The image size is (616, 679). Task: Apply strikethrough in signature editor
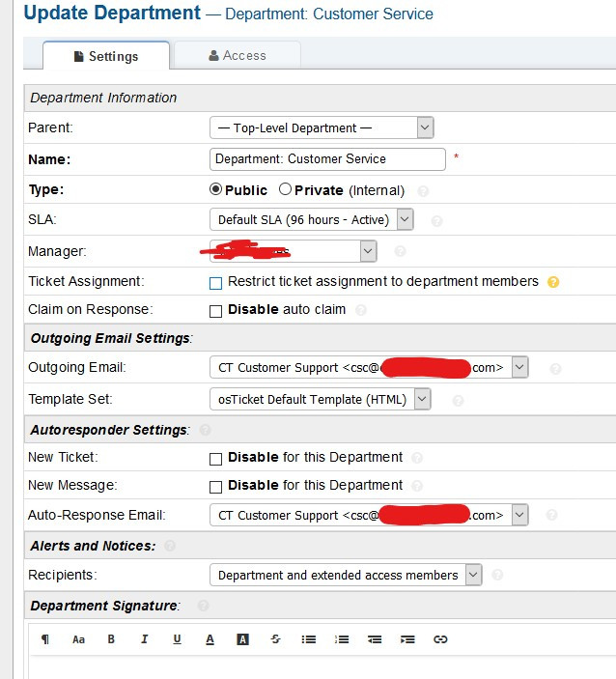pyautogui.click(x=276, y=639)
